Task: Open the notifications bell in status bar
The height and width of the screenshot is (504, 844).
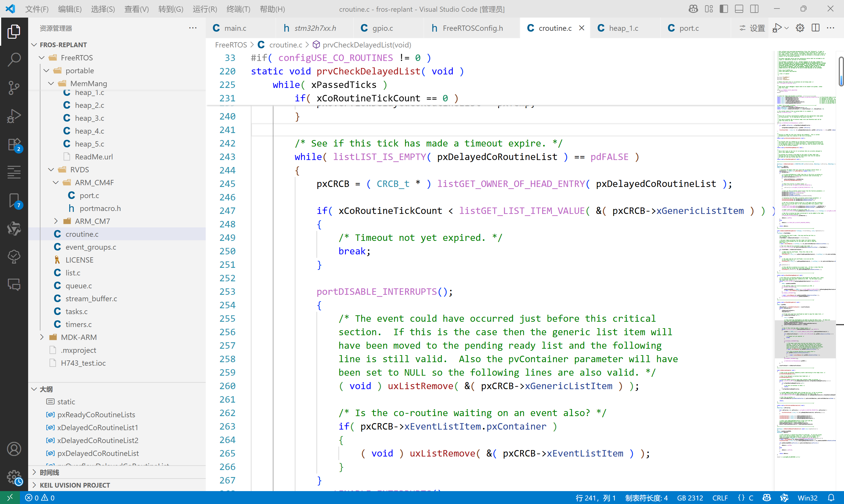Action: click(x=831, y=498)
